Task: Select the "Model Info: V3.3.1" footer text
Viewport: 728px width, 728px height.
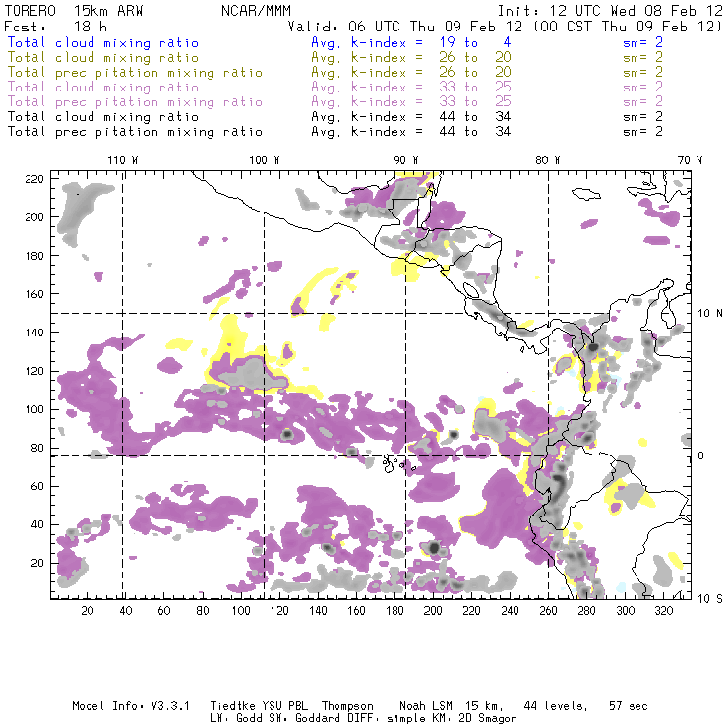Action: coord(131,706)
